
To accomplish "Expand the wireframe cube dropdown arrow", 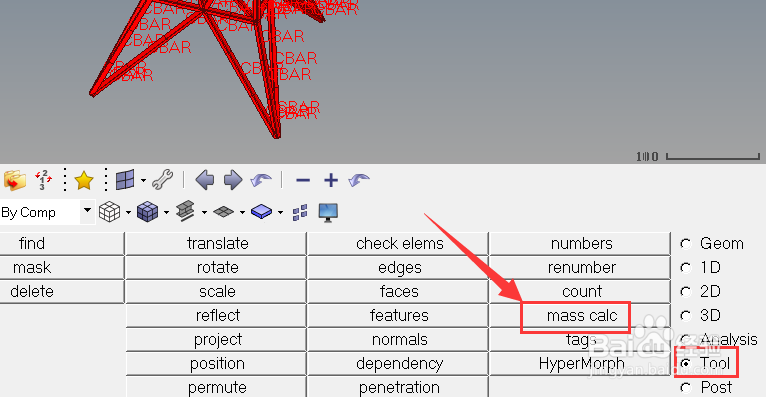I will [x=128, y=212].
